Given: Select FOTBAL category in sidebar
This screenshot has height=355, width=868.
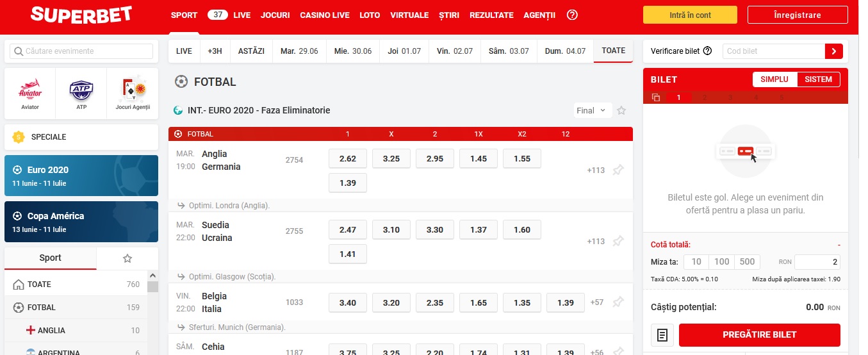Looking at the screenshot, I should coord(76,308).
